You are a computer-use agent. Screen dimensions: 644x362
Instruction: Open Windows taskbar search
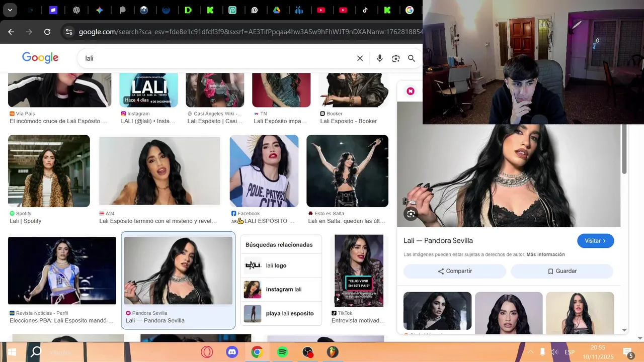(36, 352)
